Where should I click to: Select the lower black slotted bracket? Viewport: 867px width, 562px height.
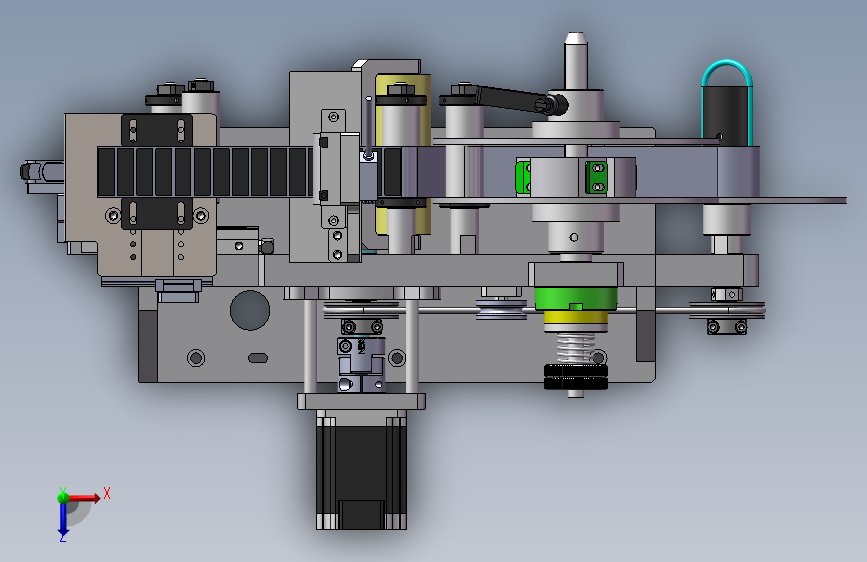coord(157,214)
